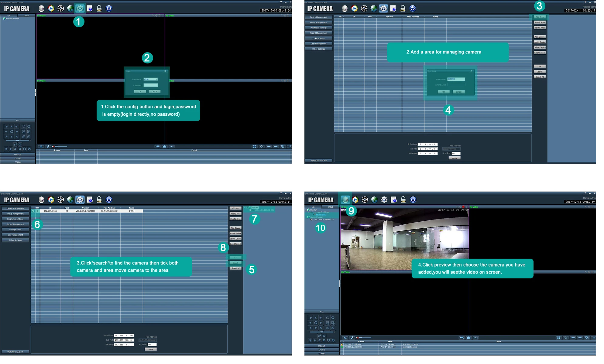Click the blue power icon in the login dialog window
Image resolution: width=604 pixels, height=364 pixels.
[109, 9]
